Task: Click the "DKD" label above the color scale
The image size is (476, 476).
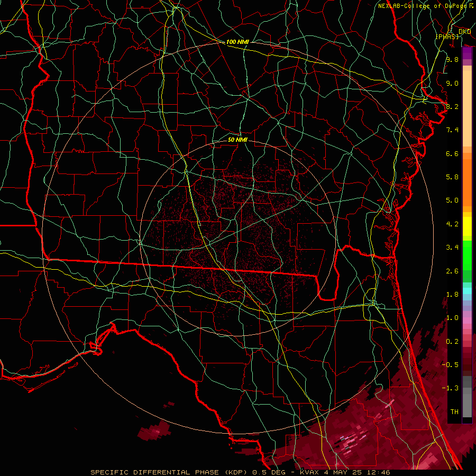Action: pyautogui.click(x=464, y=32)
